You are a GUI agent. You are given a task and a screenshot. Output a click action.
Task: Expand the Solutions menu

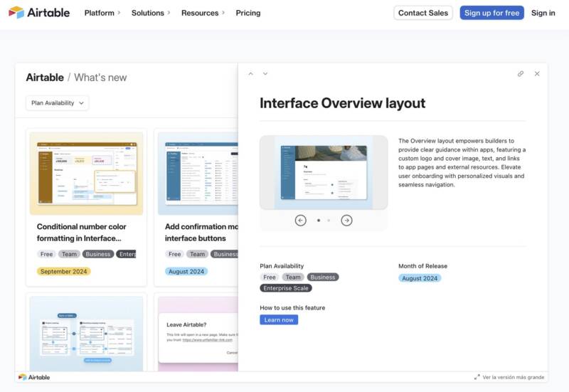[x=151, y=13]
